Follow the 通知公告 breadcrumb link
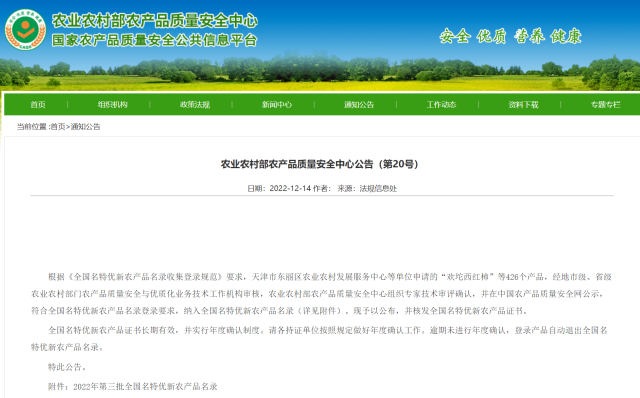640x398 pixels. pyautogui.click(x=85, y=127)
